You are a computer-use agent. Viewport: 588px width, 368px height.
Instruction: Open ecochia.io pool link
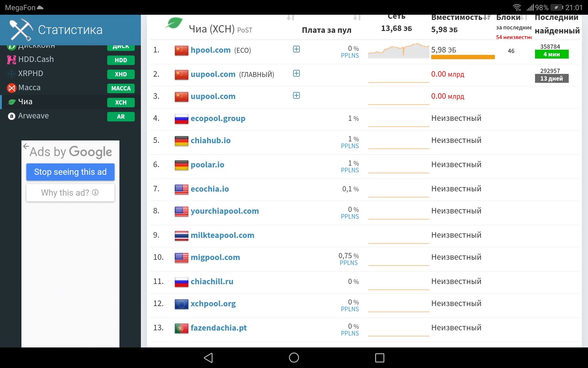coord(210,189)
